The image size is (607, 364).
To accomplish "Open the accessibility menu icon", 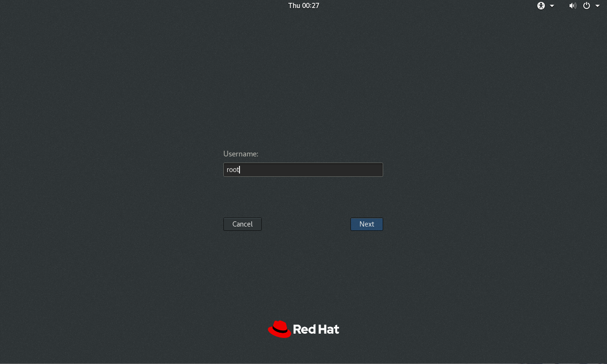I will [541, 6].
